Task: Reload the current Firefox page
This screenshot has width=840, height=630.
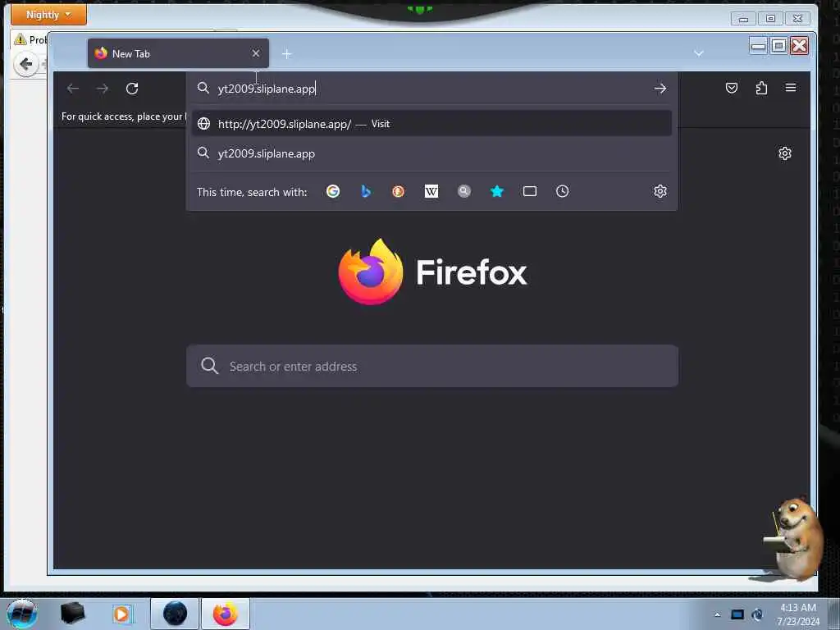Action: pos(132,89)
